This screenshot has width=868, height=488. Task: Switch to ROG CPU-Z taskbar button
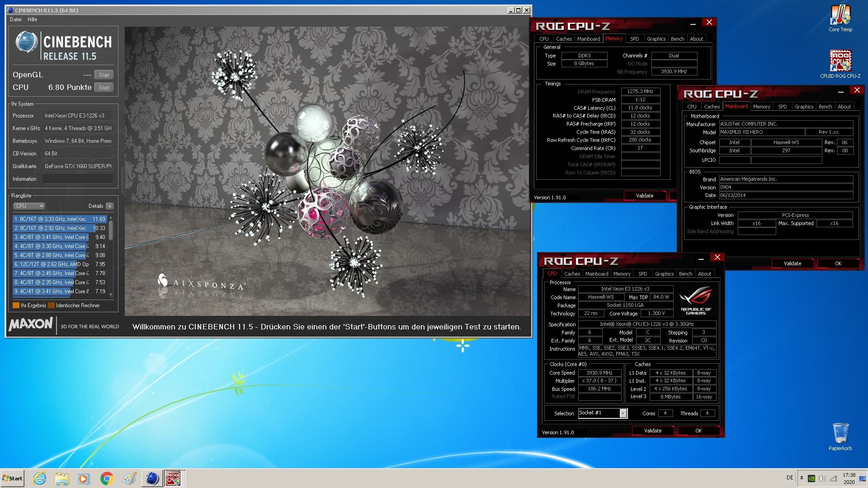tap(174, 479)
